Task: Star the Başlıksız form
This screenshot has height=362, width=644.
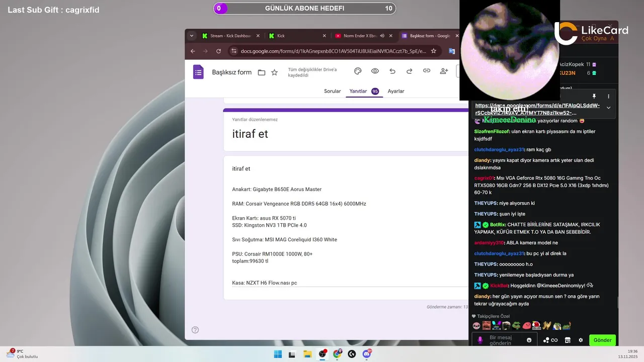Action: [x=274, y=72]
